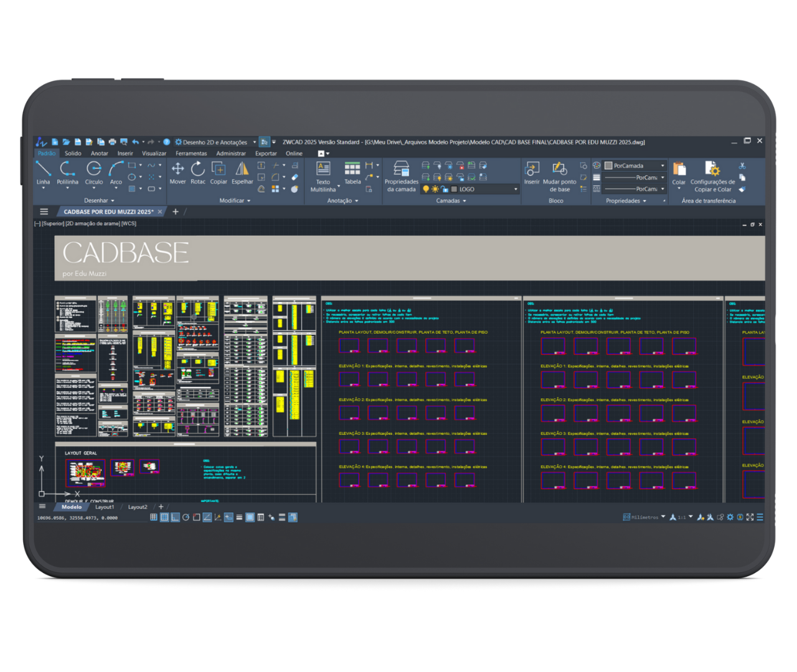Open the LOGO layer dropdown
The width and height of the screenshot is (797, 672).
click(516, 189)
